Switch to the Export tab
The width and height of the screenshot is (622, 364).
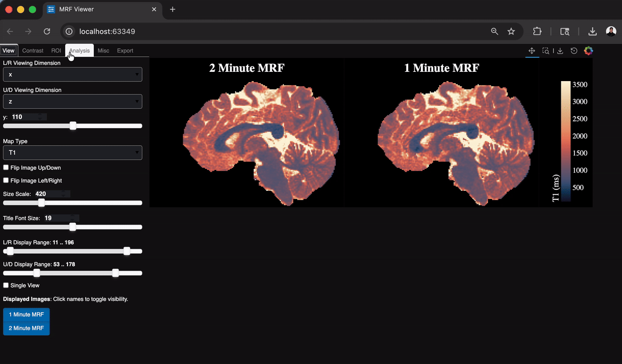[x=125, y=50]
